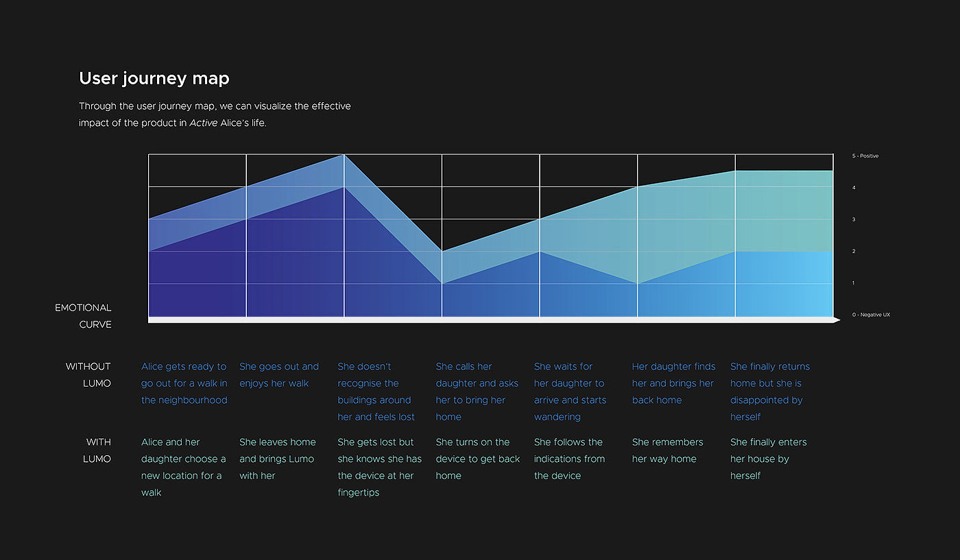
Task: Click the "User journey map" heading
Action: point(154,79)
